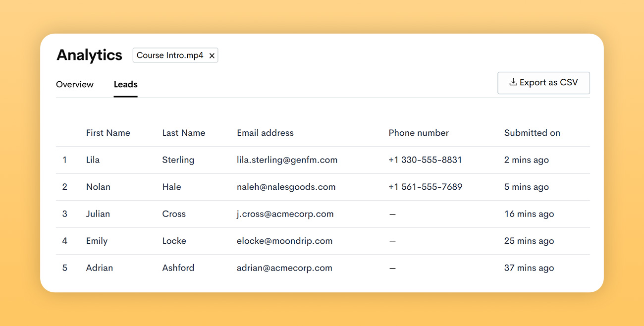Sort by Last Name column header

point(183,133)
